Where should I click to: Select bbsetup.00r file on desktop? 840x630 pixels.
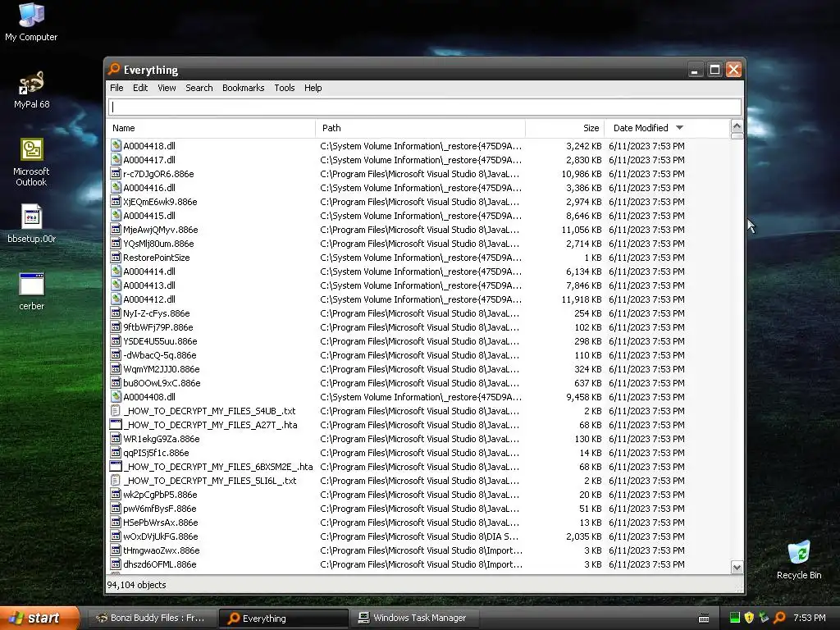click(x=31, y=223)
